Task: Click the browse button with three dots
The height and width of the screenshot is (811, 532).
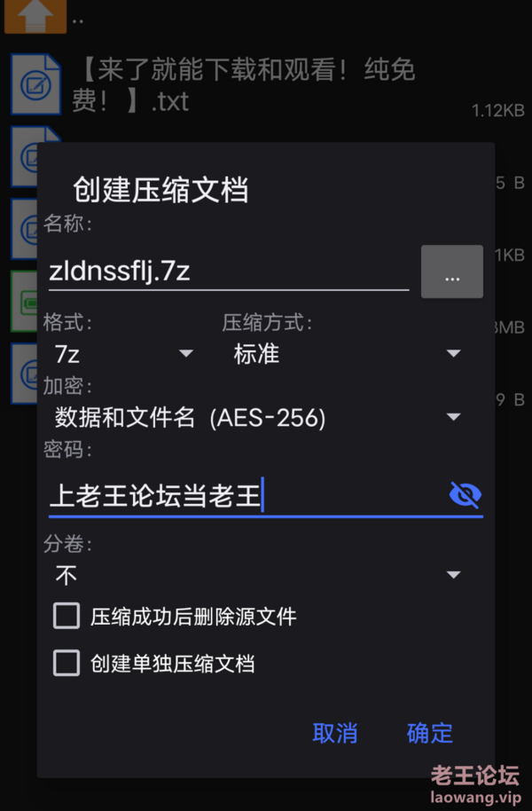Action: click(x=452, y=272)
